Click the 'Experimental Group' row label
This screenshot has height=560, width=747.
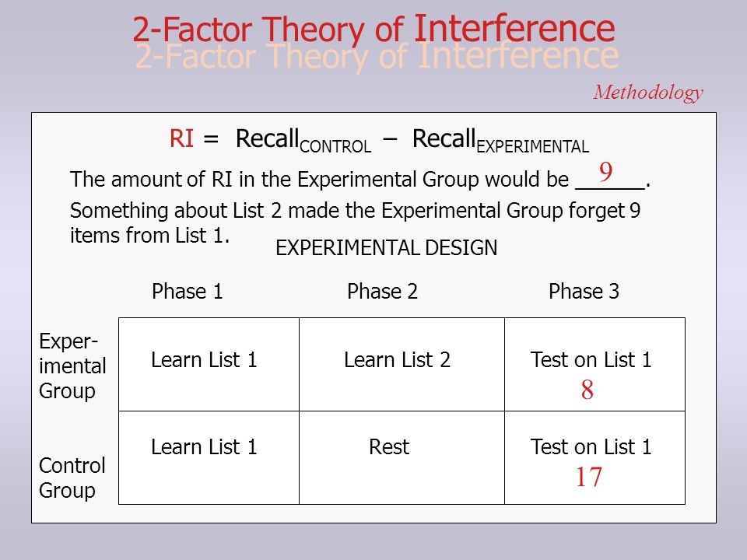[72, 366]
